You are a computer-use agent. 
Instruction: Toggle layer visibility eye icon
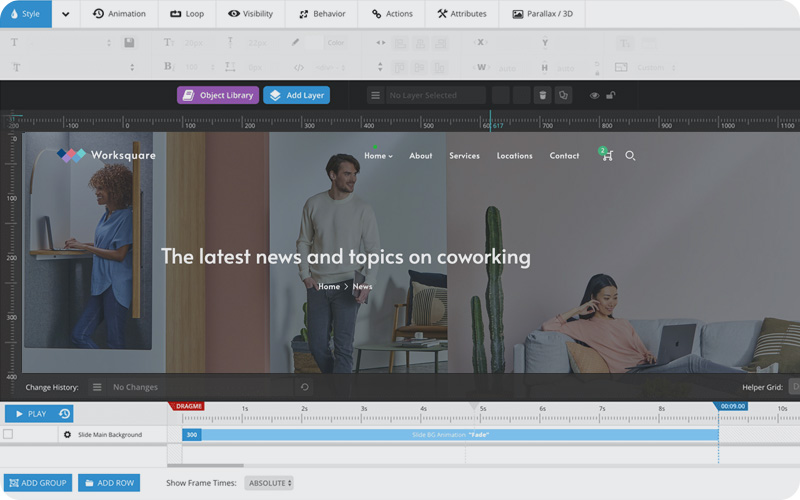pyautogui.click(x=594, y=95)
